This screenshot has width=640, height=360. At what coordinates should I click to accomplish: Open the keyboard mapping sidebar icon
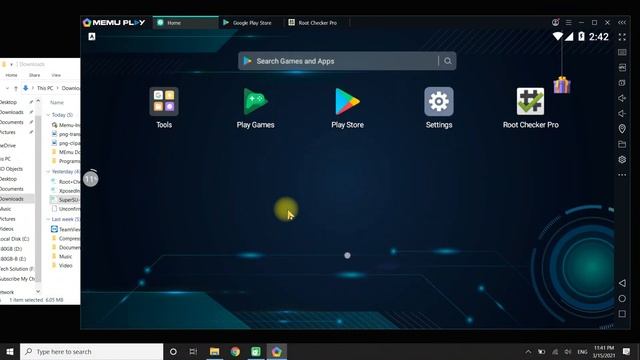[x=622, y=52]
